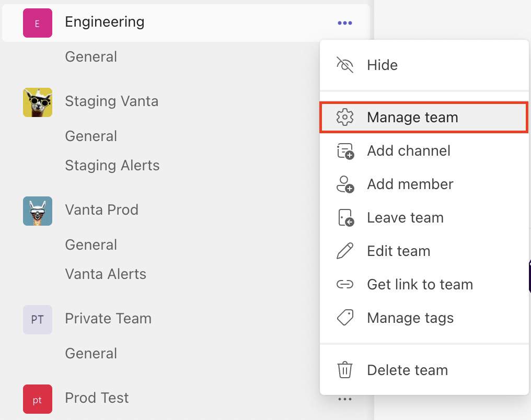Click the gear icon beside Manage team
The image size is (531, 420).
345,117
